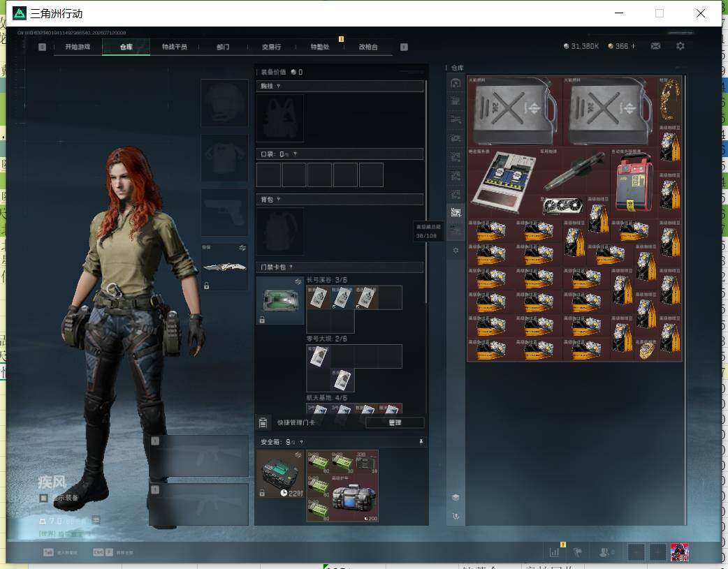The height and width of the screenshot is (569, 728).
Task: Click the left tab-navigation key icon
Action: (42, 47)
